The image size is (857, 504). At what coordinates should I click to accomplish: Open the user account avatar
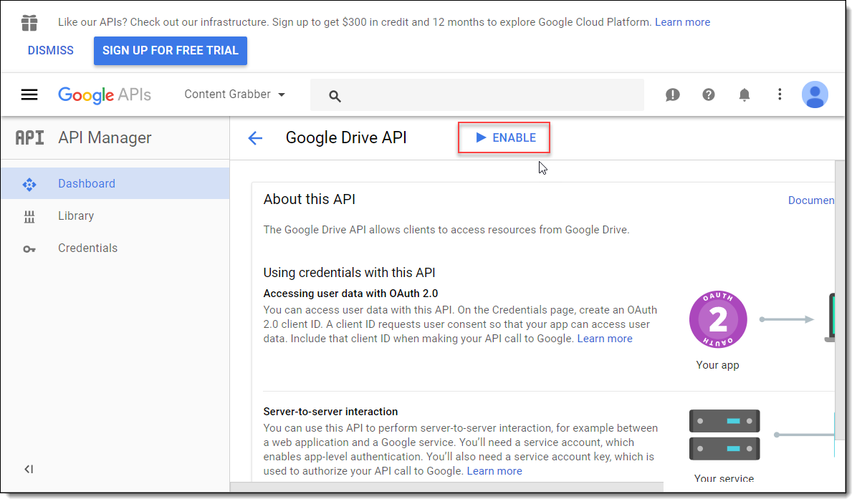coord(815,94)
